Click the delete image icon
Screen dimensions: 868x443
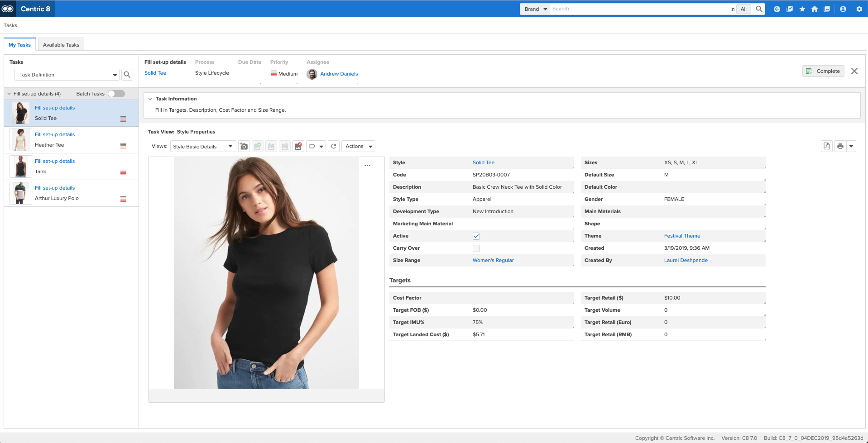pos(298,146)
